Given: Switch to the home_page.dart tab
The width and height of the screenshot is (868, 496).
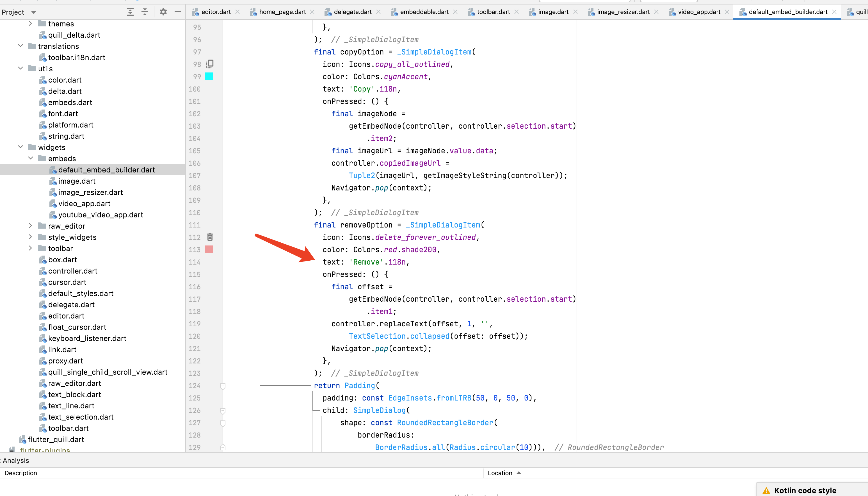Looking at the screenshot, I should click(x=282, y=12).
